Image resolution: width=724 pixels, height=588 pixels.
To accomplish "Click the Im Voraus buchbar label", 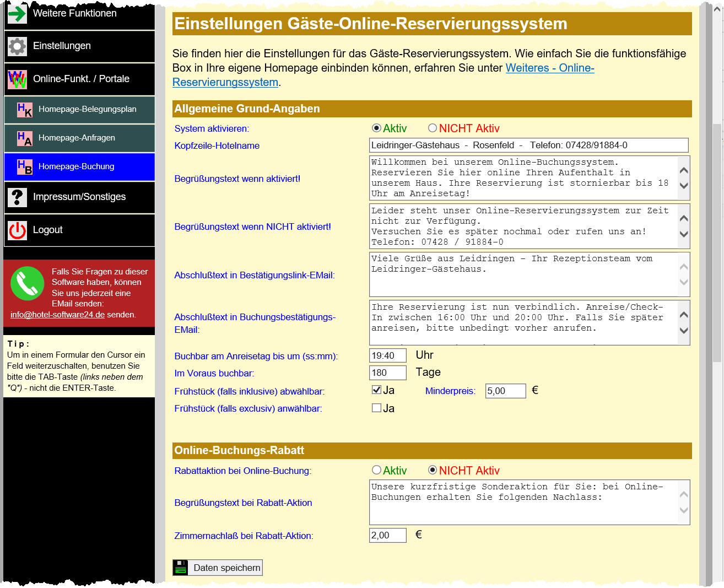I will (x=214, y=374).
